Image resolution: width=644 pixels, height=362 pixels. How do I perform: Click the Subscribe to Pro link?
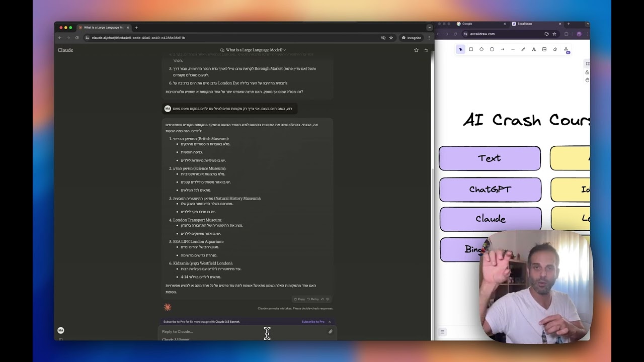313,322
